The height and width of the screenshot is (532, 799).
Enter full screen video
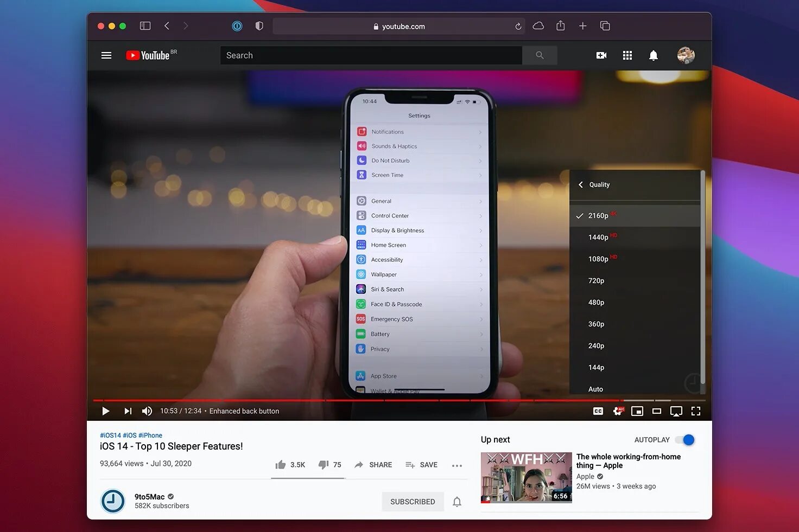tap(696, 411)
